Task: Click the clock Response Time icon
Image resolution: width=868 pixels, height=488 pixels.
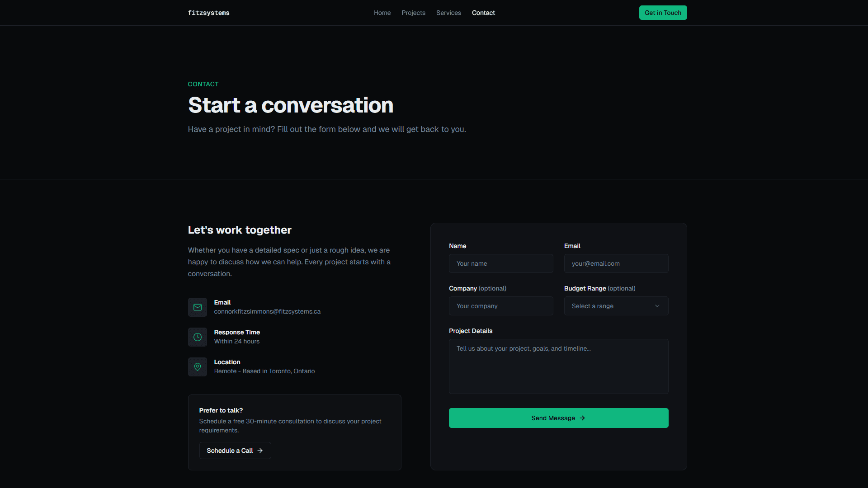Action: click(198, 337)
